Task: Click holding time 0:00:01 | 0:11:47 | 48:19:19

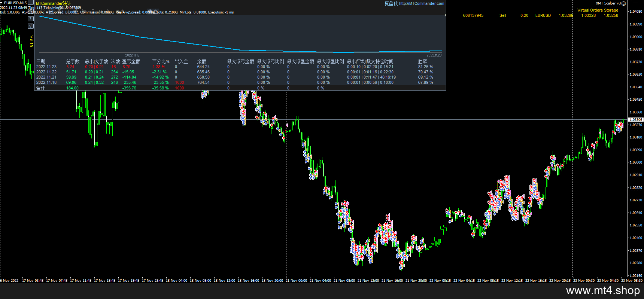Action: (x=371, y=77)
